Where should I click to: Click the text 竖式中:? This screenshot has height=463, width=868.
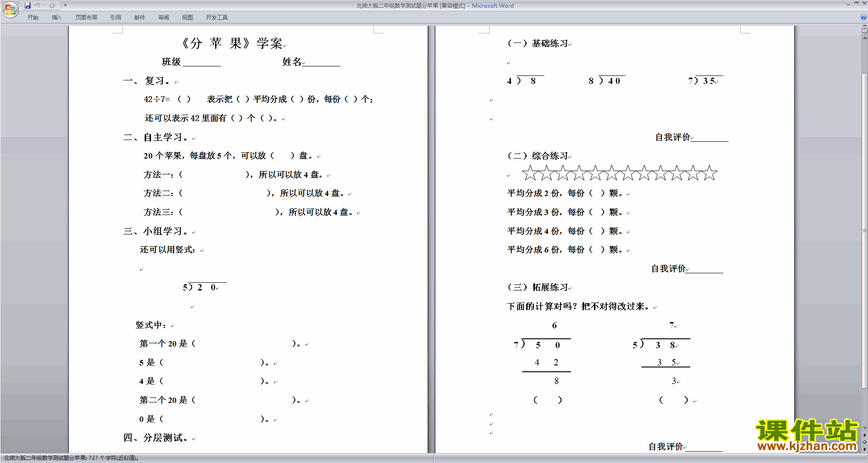(x=151, y=325)
